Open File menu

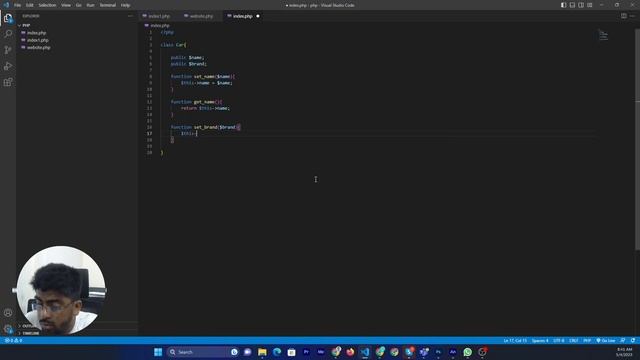tap(18, 5)
